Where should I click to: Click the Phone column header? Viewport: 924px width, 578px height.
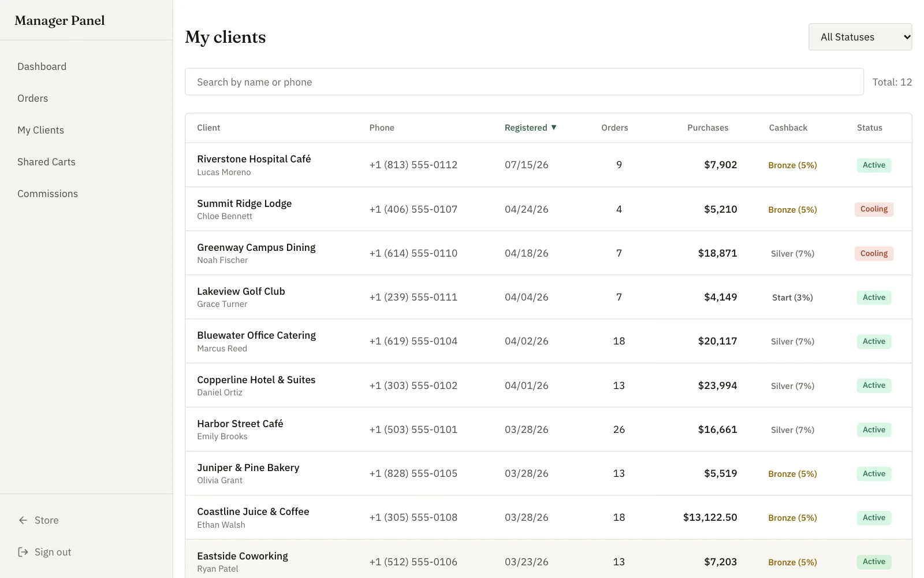click(382, 128)
